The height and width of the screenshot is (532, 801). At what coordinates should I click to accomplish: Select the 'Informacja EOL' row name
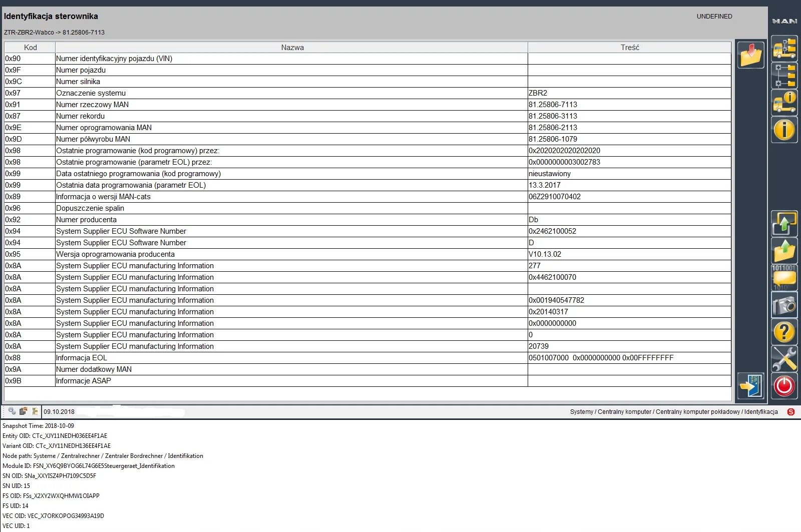[x=82, y=358]
